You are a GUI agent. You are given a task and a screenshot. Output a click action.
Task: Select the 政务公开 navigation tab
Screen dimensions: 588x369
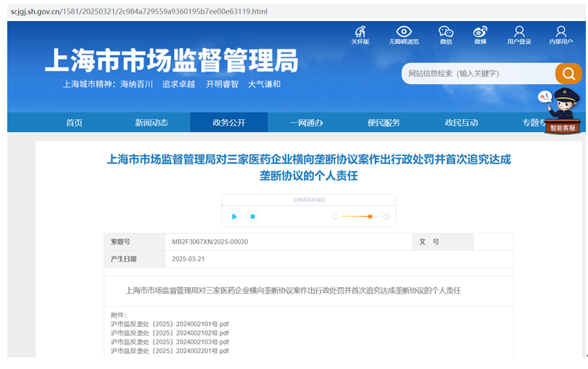228,123
